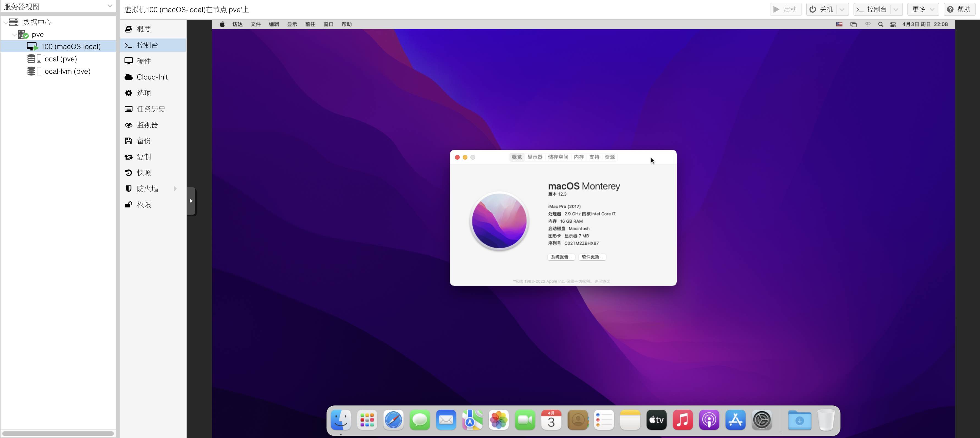Screen dimensions: 980x438
Task: Click the 系统报告 button
Action: tap(561, 257)
